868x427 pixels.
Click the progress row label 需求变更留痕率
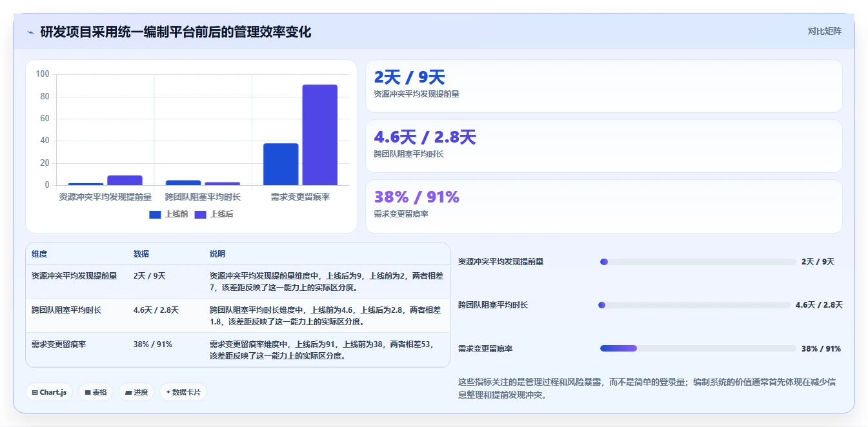point(485,348)
